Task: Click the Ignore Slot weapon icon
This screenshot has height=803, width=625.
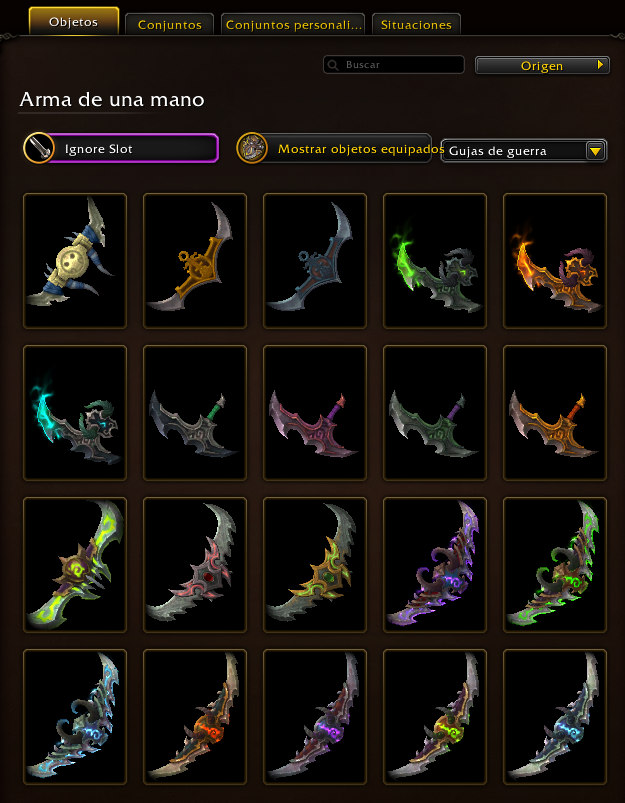Action: (39, 149)
